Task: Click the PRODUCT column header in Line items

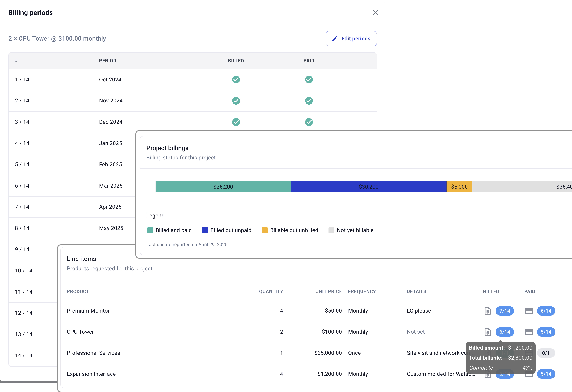Action: (x=78, y=291)
